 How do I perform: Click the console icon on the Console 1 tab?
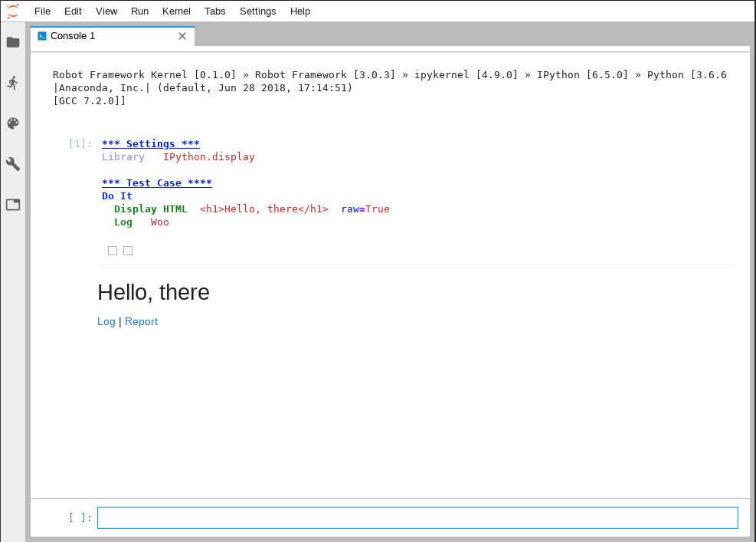[x=42, y=36]
